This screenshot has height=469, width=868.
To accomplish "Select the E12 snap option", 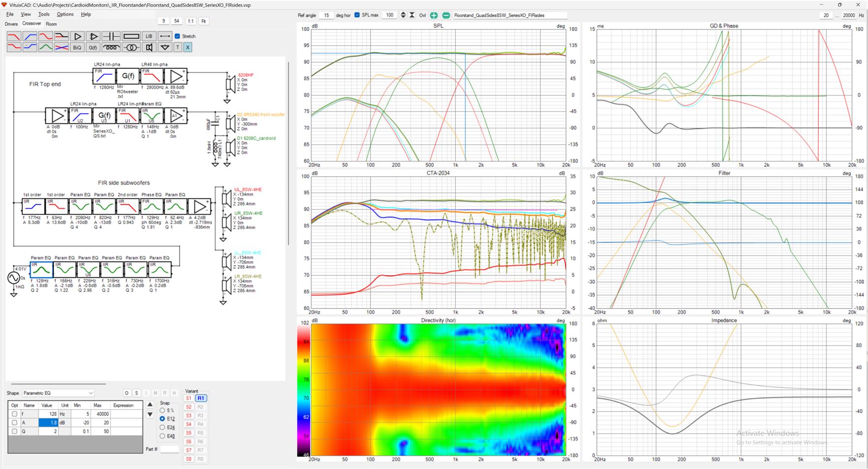I will [x=162, y=419].
